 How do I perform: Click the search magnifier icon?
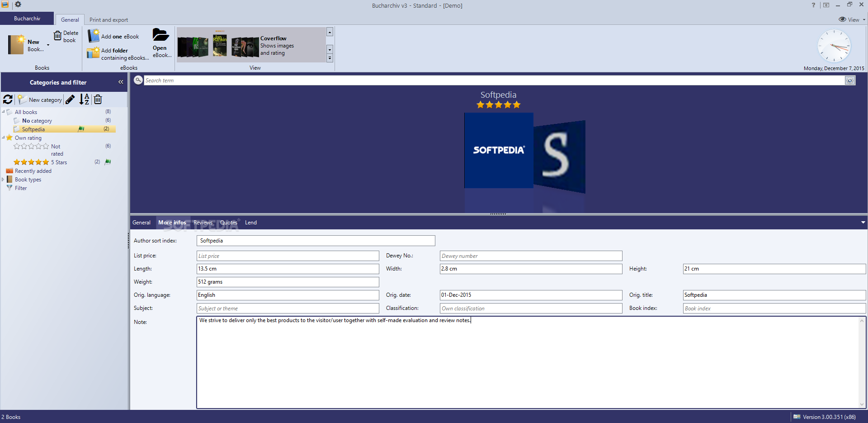tap(138, 80)
